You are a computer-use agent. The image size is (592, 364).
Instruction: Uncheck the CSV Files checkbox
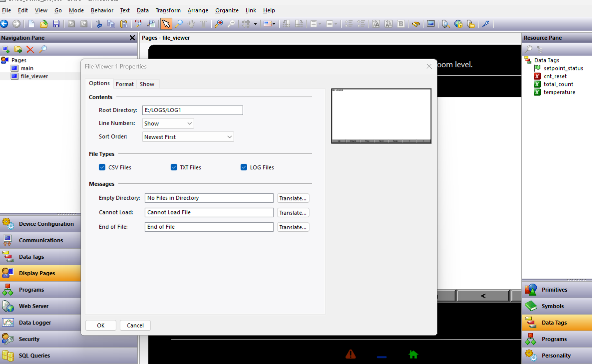[102, 167]
